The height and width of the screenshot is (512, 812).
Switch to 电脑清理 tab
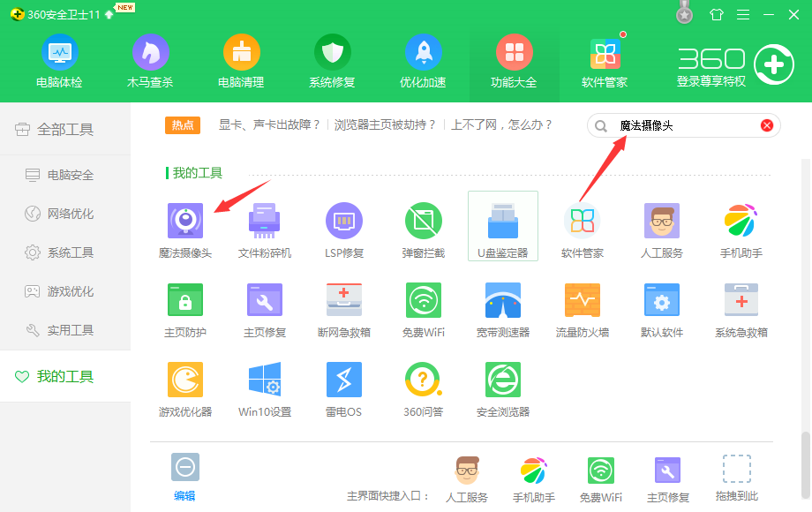(241, 61)
